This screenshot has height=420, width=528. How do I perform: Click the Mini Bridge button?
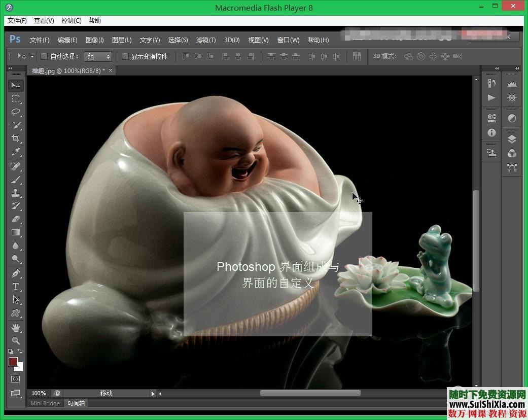coord(45,403)
